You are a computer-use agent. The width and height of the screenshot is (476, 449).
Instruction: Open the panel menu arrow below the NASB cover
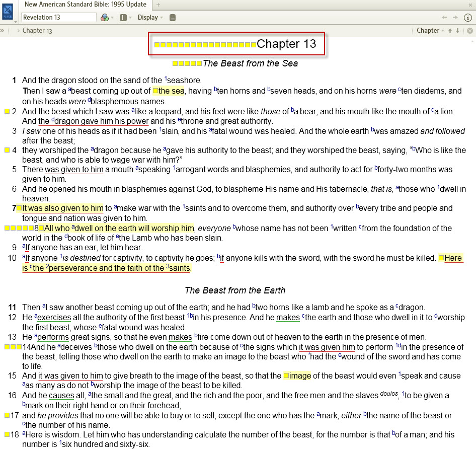coord(16,22)
